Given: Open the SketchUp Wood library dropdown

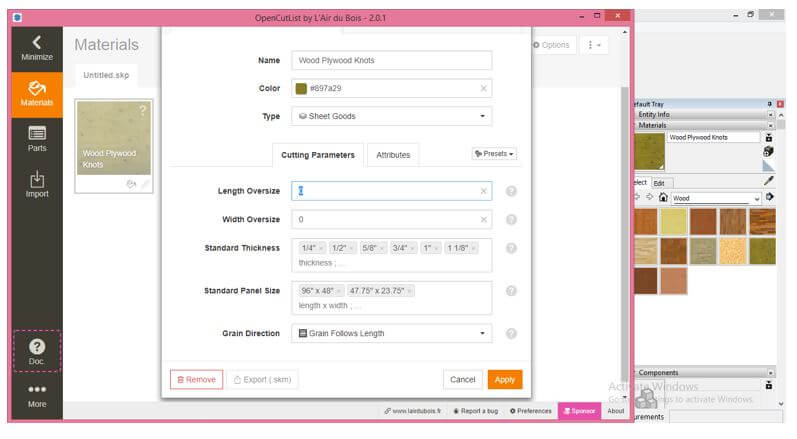Looking at the screenshot, I should [716, 198].
